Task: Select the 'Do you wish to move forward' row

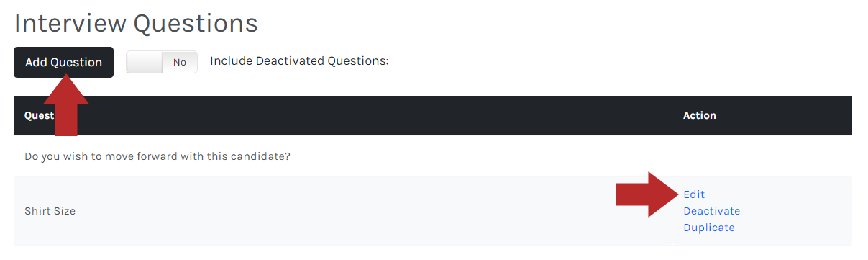Action: pyautogui.click(x=433, y=156)
